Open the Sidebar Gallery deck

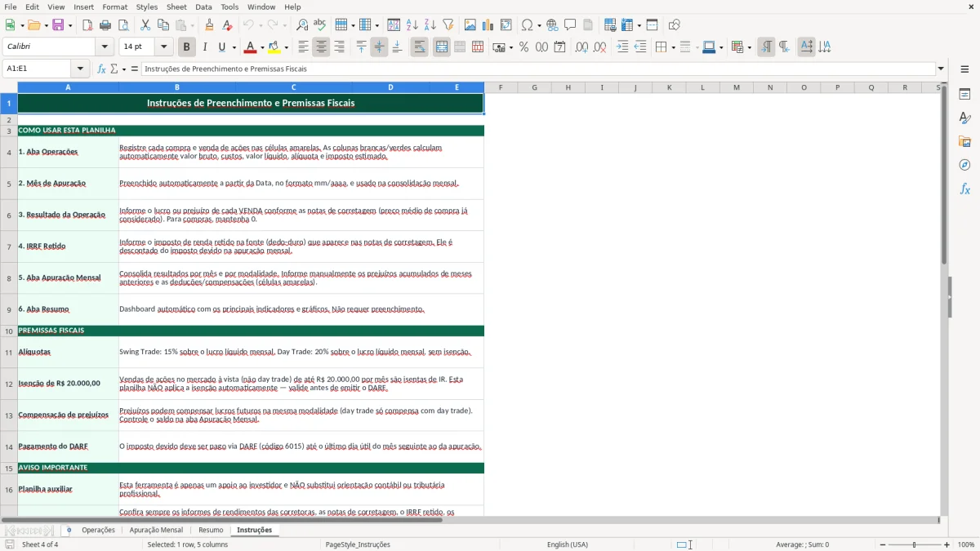[x=964, y=141]
